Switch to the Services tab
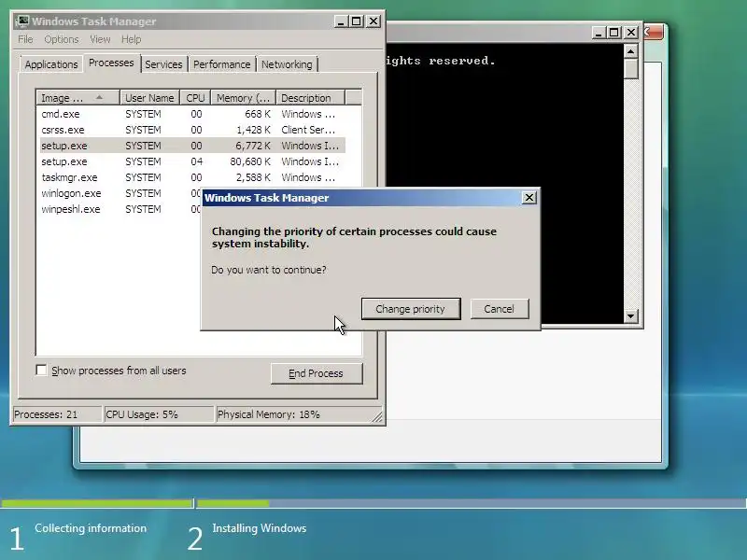The image size is (747, 560). tap(163, 64)
